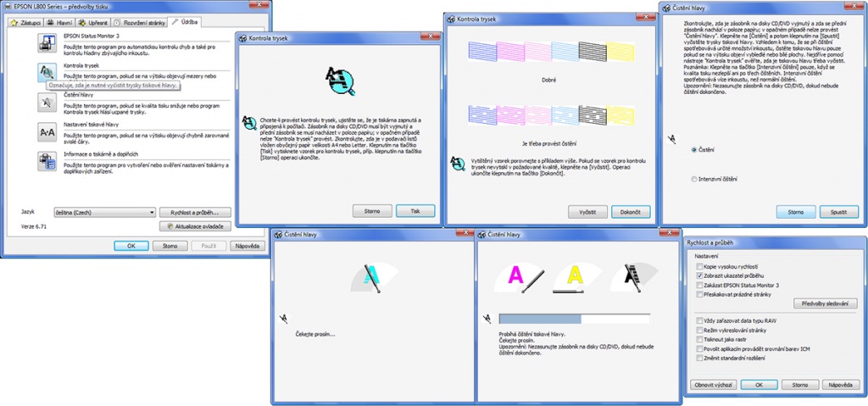
Task: Click black A cleaning progress icon
Action: (x=634, y=276)
